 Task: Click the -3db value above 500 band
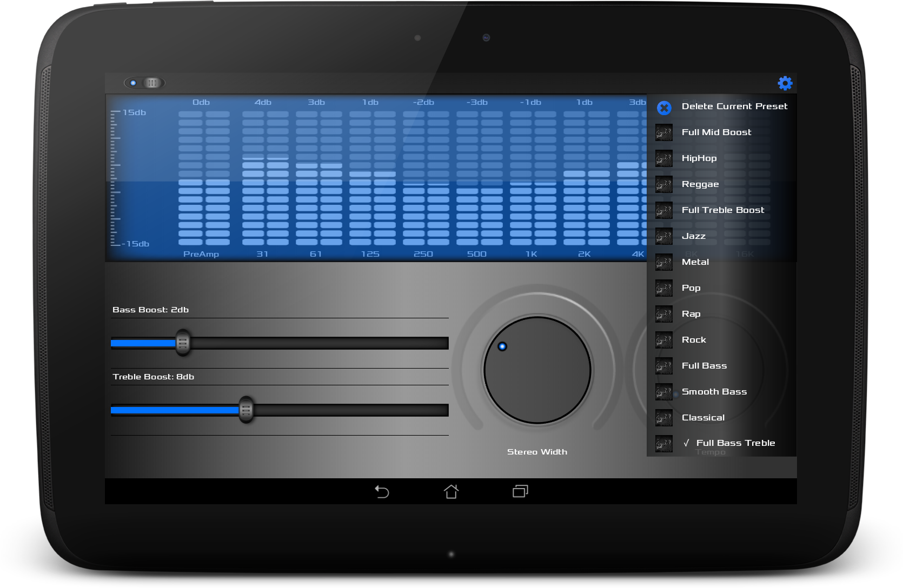pos(477,102)
